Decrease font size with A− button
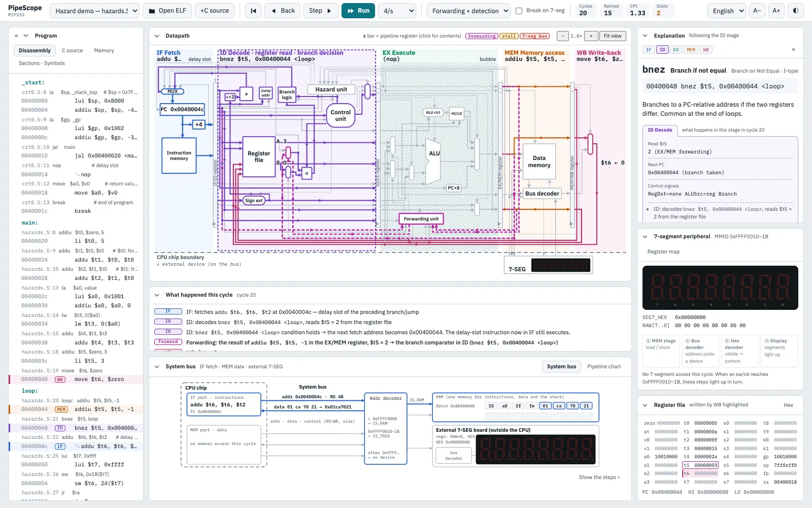The image size is (812, 508). [757, 11]
